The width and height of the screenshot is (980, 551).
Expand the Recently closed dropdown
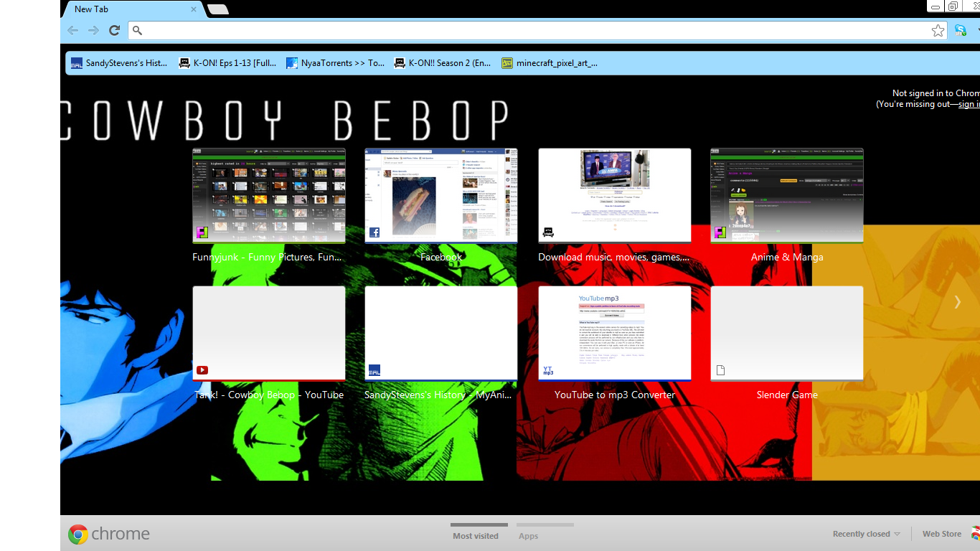click(866, 534)
